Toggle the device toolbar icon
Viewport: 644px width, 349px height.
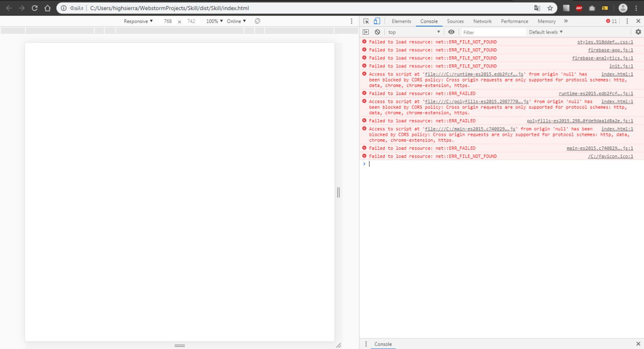click(x=377, y=21)
